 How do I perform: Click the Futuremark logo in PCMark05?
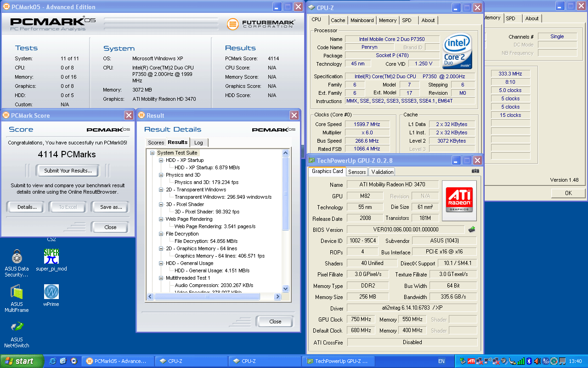[x=261, y=24]
